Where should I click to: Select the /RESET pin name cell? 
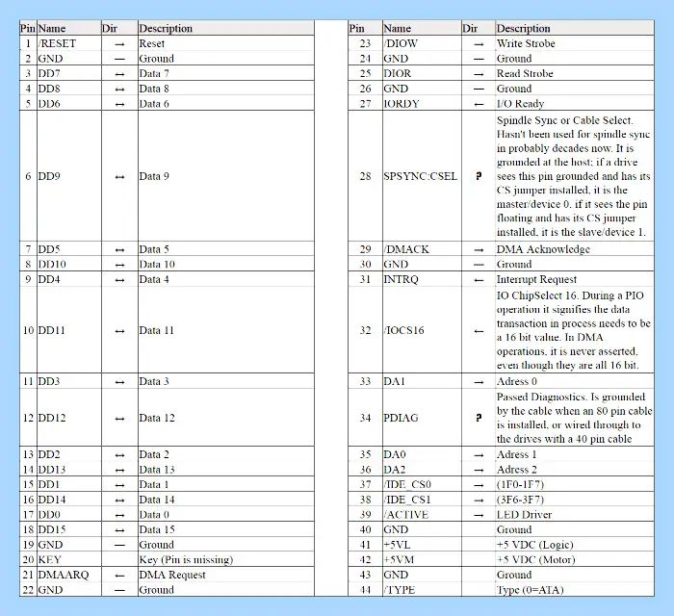tap(69, 43)
